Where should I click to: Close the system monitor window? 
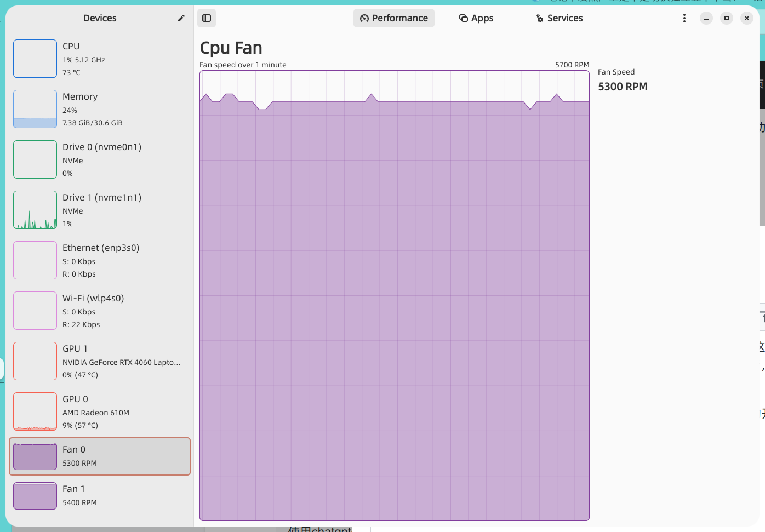tap(747, 18)
